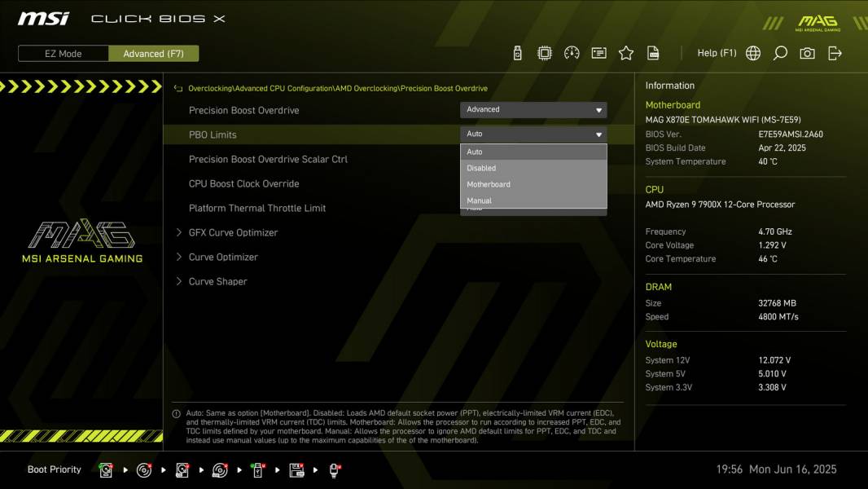Image resolution: width=868 pixels, height=489 pixels.
Task: Click the 4800 MT/s DRAM speed value
Action: pyautogui.click(x=778, y=317)
